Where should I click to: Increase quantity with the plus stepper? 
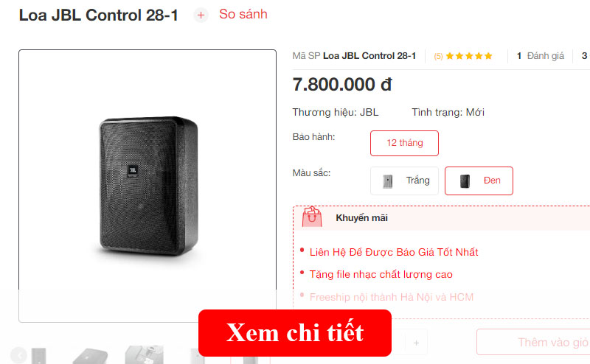(416, 343)
